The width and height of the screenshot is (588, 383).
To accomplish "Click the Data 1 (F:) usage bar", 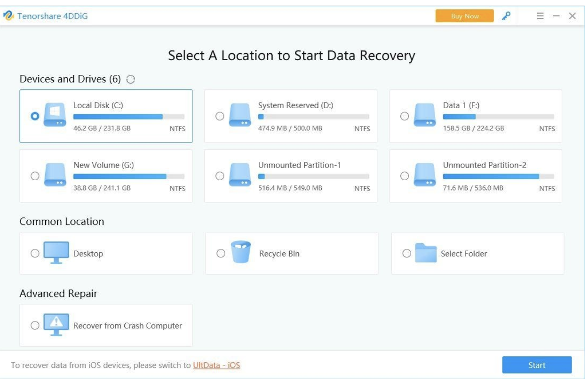I will coord(499,117).
